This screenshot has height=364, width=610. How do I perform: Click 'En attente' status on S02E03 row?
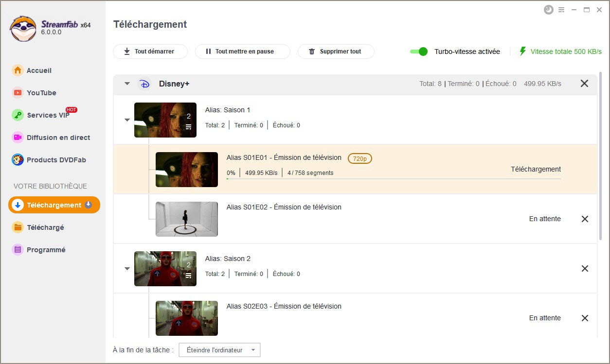(x=545, y=318)
